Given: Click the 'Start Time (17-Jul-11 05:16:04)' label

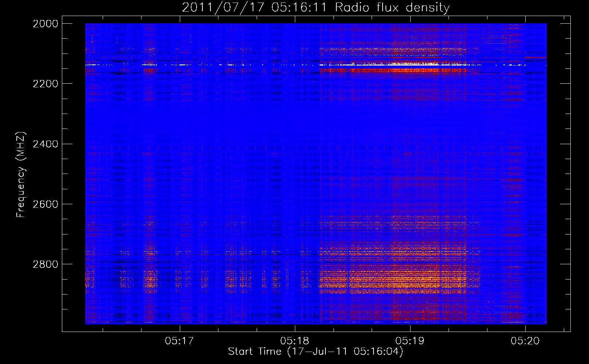Looking at the screenshot, I should (x=316, y=352).
